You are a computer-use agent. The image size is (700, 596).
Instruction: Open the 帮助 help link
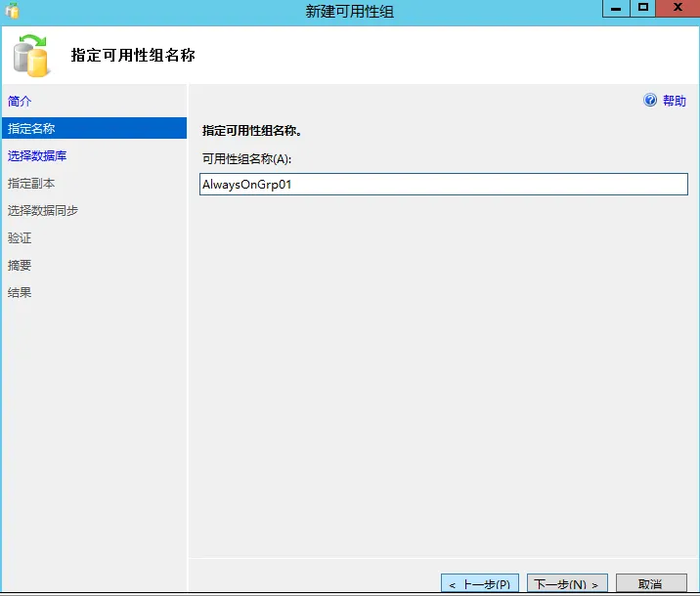(675, 101)
